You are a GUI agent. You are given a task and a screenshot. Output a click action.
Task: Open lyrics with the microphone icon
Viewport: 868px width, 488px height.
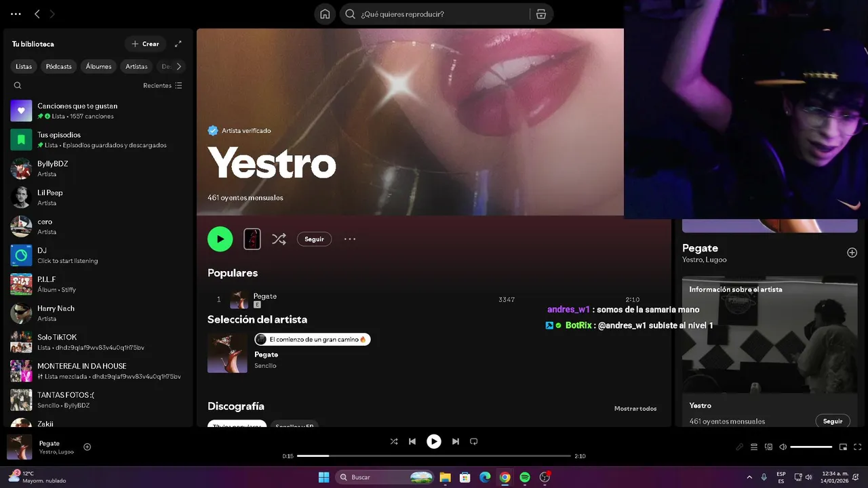pyautogui.click(x=740, y=447)
